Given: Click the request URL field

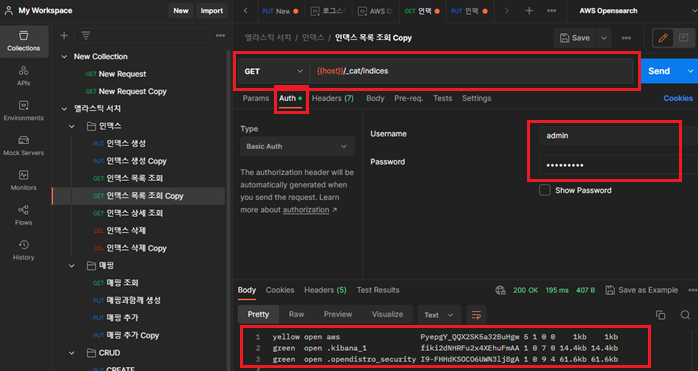Looking at the screenshot, I should 471,71.
